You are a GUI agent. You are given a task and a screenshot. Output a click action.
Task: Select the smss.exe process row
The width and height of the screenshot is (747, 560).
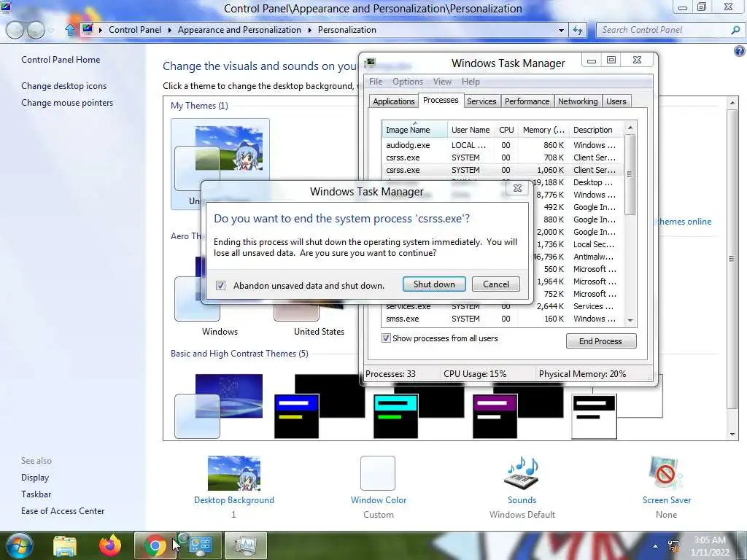[502, 319]
